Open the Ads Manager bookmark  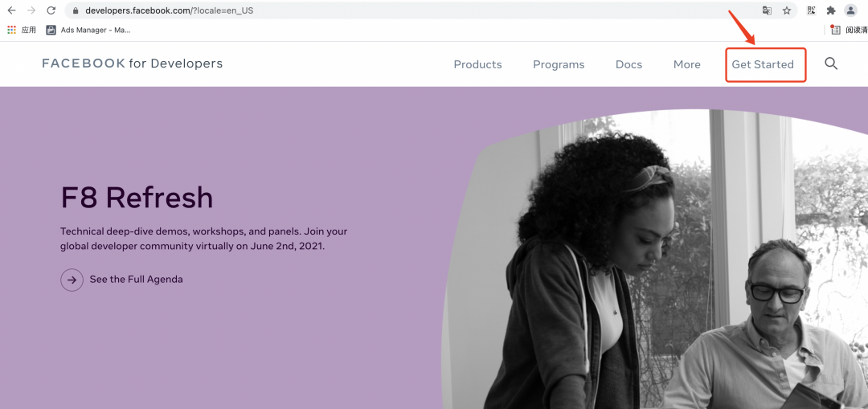(x=88, y=30)
